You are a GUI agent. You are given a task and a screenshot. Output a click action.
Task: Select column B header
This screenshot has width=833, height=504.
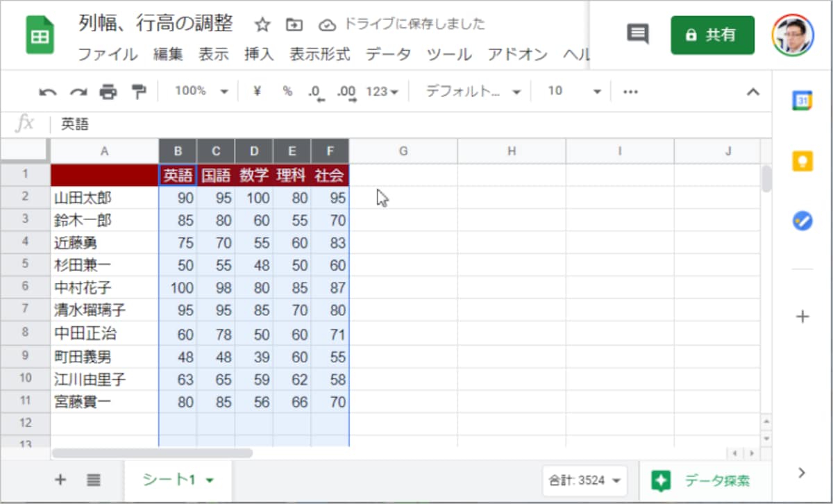[x=178, y=151]
